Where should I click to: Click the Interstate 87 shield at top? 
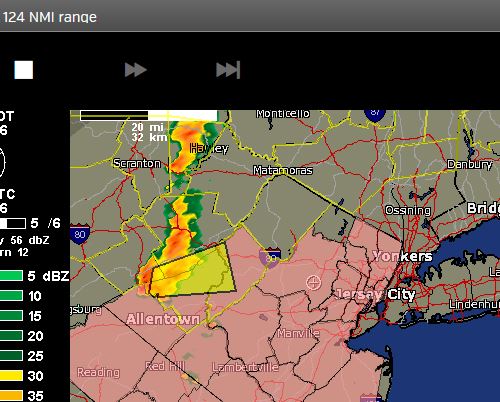375,115
